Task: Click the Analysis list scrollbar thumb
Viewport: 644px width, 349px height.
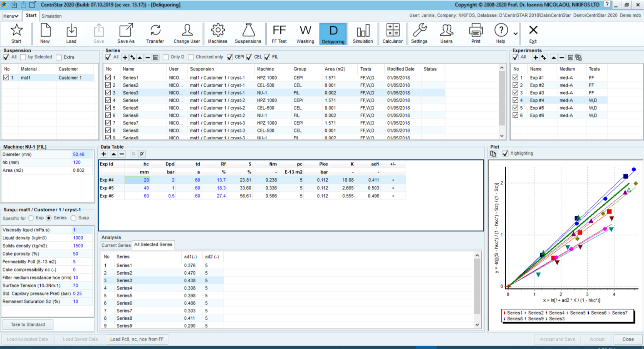Action: (x=477, y=286)
